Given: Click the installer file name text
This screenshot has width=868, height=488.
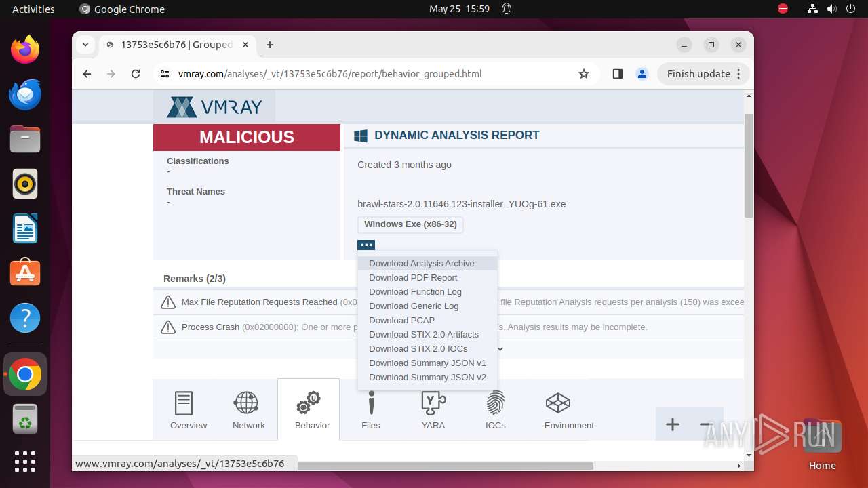Looking at the screenshot, I should pyautogui.click(x=462, y=204).
